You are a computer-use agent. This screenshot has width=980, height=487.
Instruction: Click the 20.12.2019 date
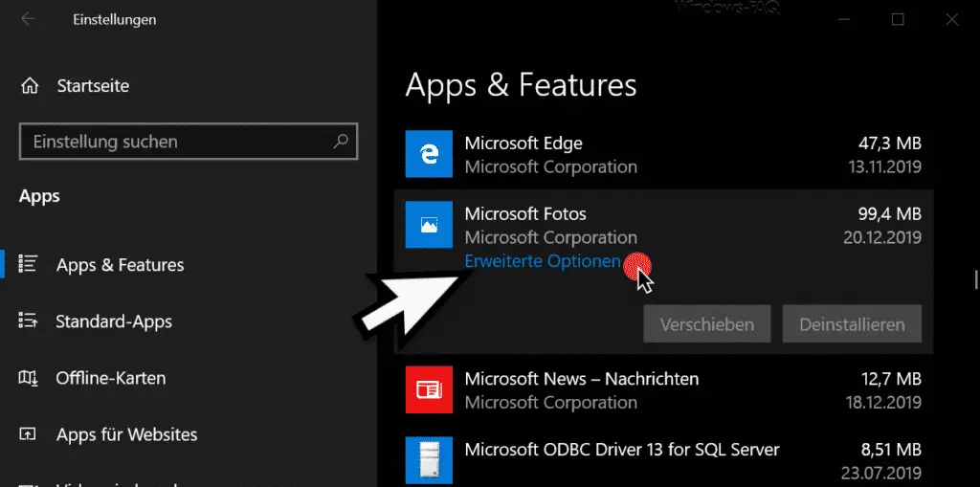pyautogui.click(x=882, y=237)
